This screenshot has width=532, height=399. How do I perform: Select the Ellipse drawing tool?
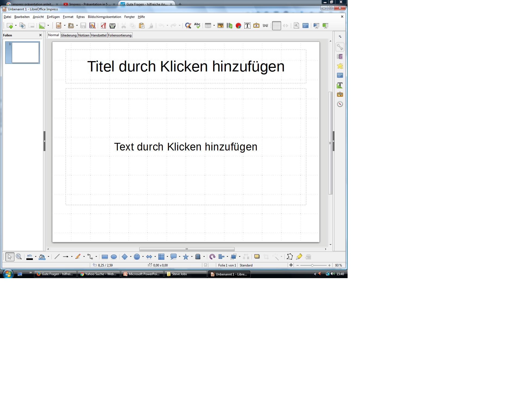114,257
